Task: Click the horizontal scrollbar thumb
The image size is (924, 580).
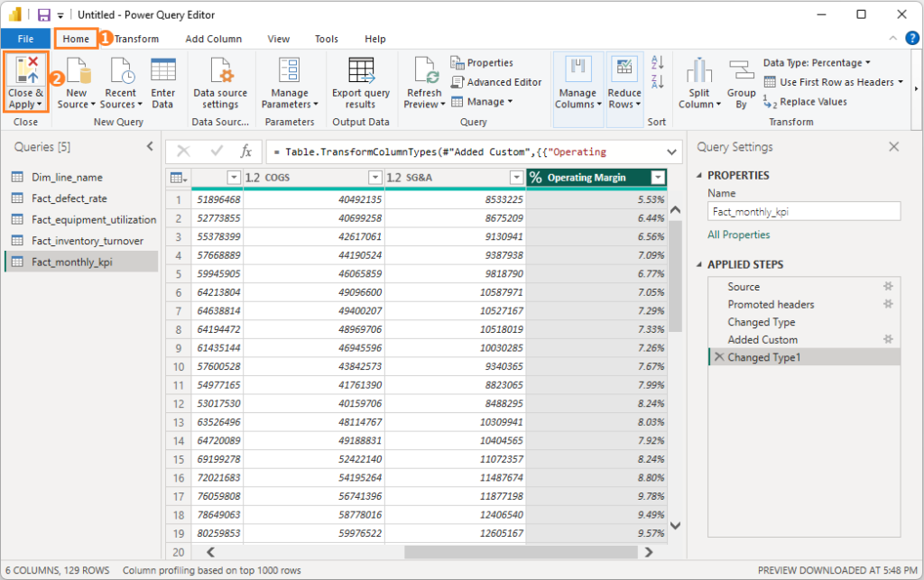Action: (521, 552)
